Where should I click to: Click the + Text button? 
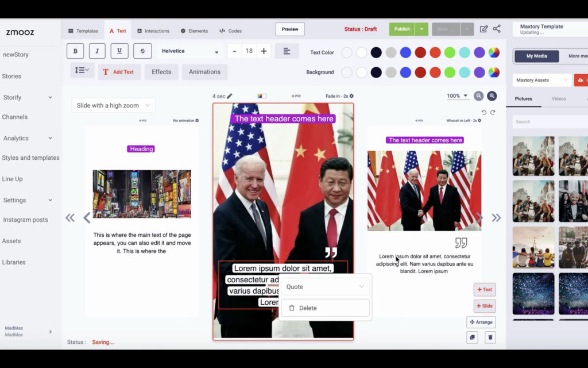(485, 290)
